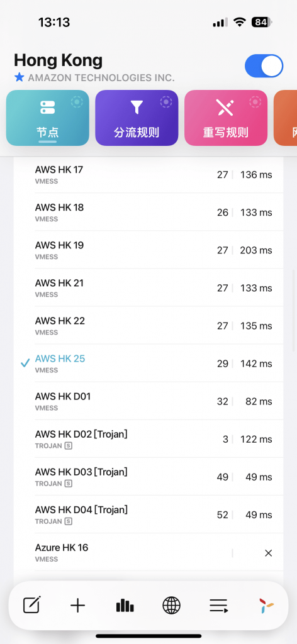Tap the list-play icon in bottom bar
The image size is (297, 644).
pos(218,606)
